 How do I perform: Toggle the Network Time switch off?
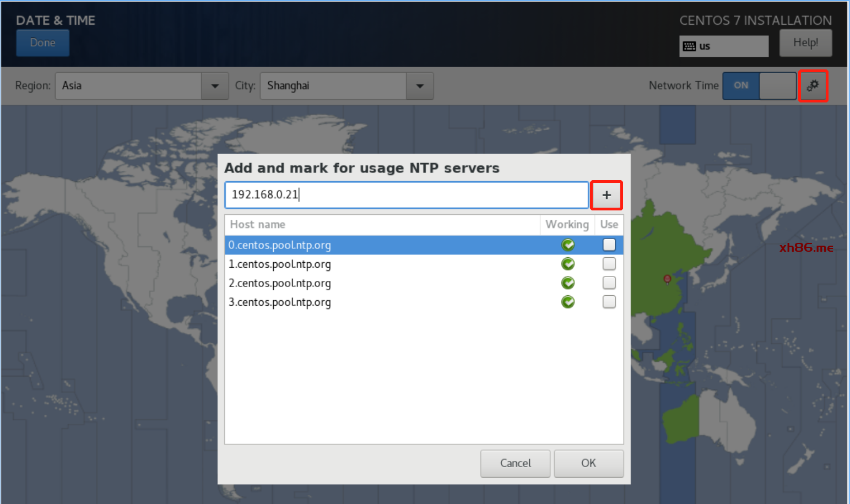pyautogui.click(x=759, y=86)
